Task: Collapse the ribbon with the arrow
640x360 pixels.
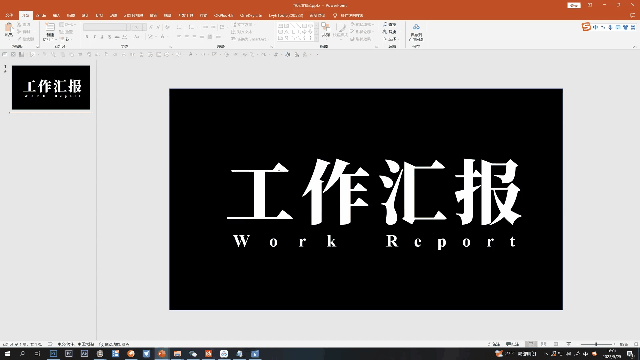Action: click(x=634, y=47)
